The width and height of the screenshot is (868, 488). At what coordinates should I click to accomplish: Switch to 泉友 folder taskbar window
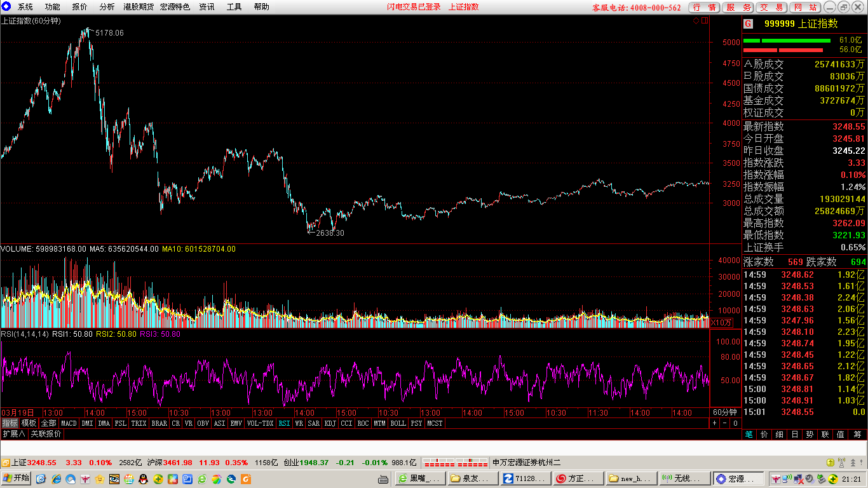pyautogui.click(x=473, y=478)
